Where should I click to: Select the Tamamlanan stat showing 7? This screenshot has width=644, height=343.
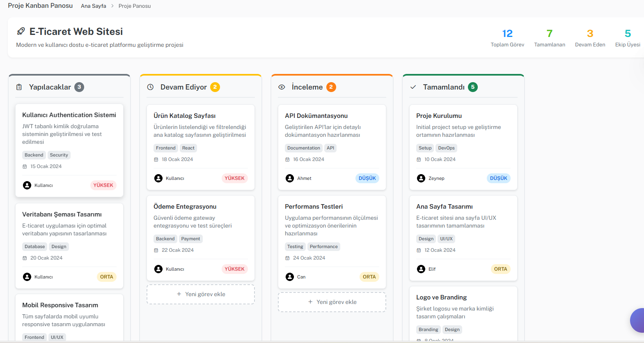pyautogui.click(x=549, y=34)
